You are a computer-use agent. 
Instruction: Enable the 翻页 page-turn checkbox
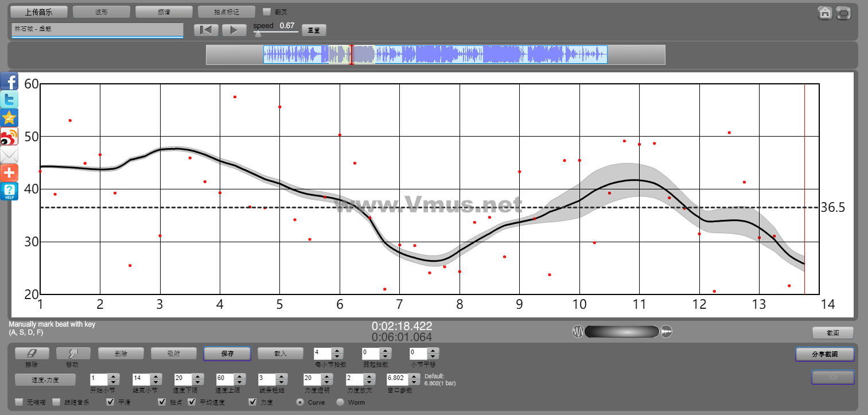[x=266, y=11]
